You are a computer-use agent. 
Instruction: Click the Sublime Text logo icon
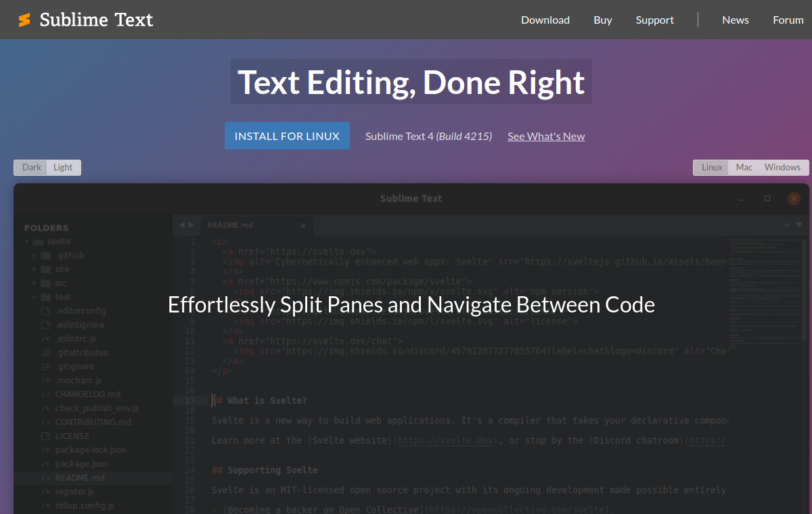click(x=24, y=20)
